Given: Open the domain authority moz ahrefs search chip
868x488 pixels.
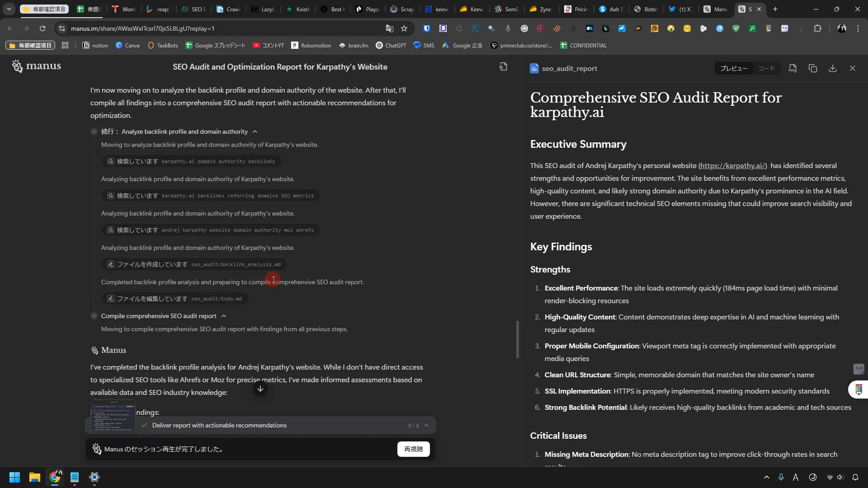Looking at the screenshot, I should click(x=211, y=230).
